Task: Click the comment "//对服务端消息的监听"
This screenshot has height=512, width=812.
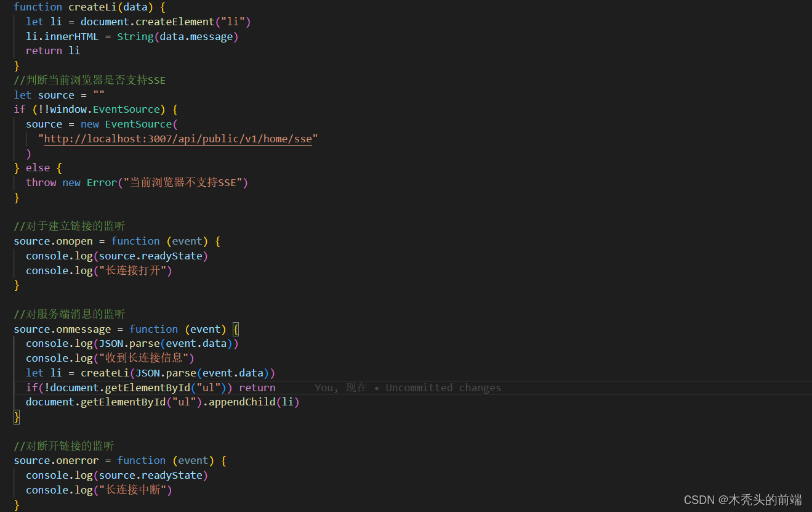Action: (70, 314)
